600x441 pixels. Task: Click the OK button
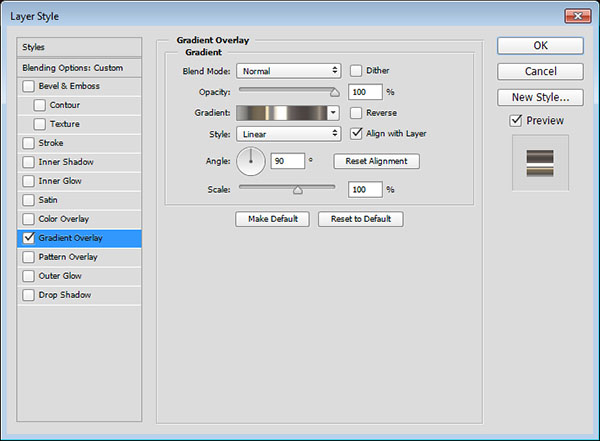tap(540, 45)
